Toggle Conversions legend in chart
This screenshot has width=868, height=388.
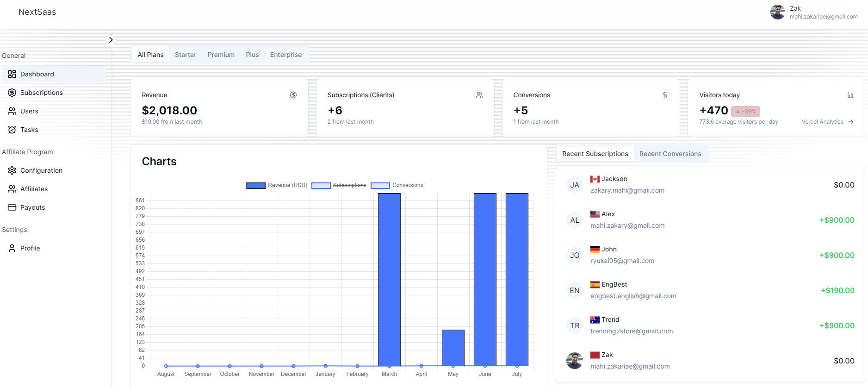[397, 185]
